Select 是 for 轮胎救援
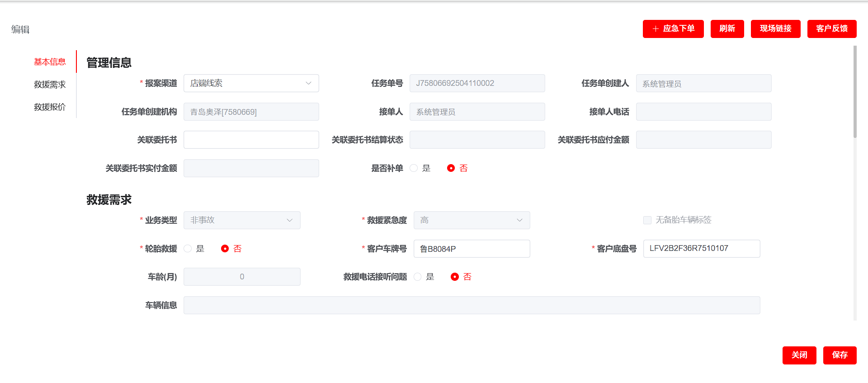 click(188, 249)
